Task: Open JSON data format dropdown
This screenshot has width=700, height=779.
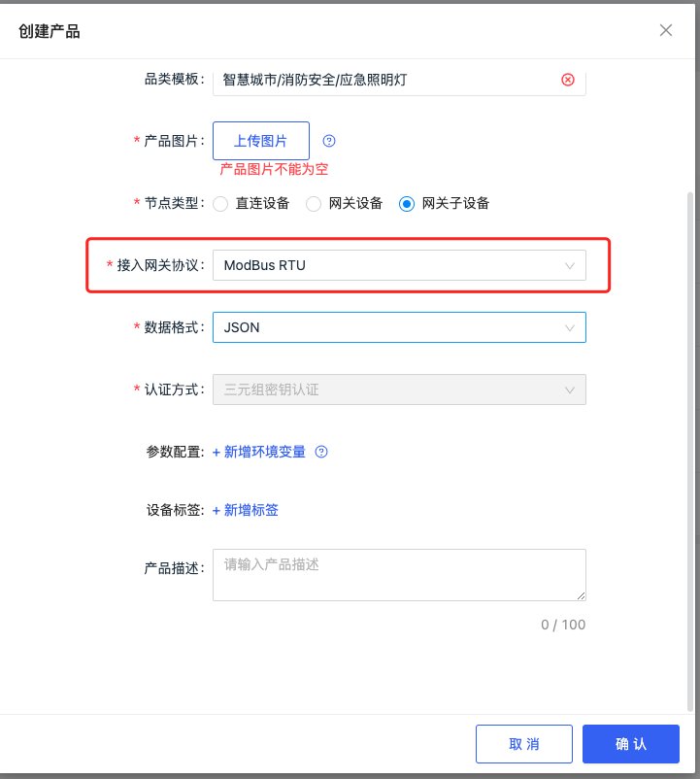Action: pos(399,327)
